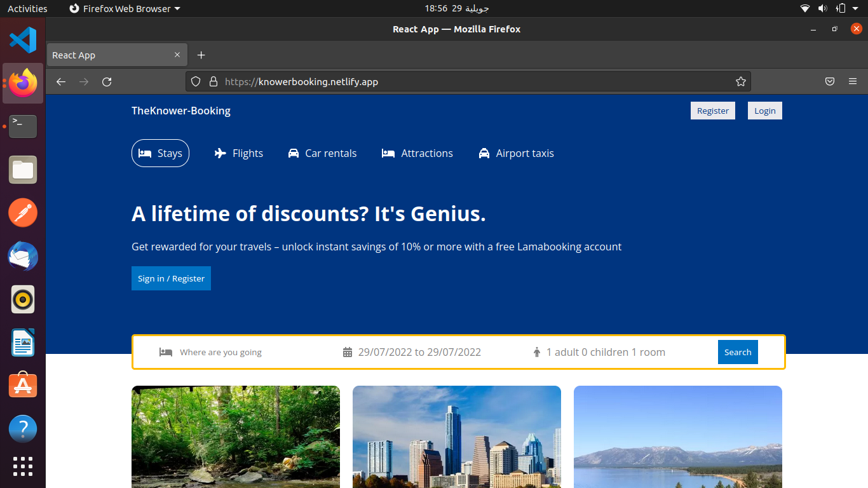The width and height of the screenshot is (868, 488).
Task: Click the Sign in / Register button
Action: click(x=171, y=278)
